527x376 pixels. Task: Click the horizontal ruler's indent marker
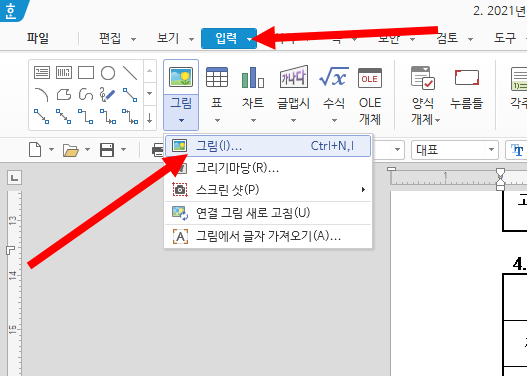(500, 179)
